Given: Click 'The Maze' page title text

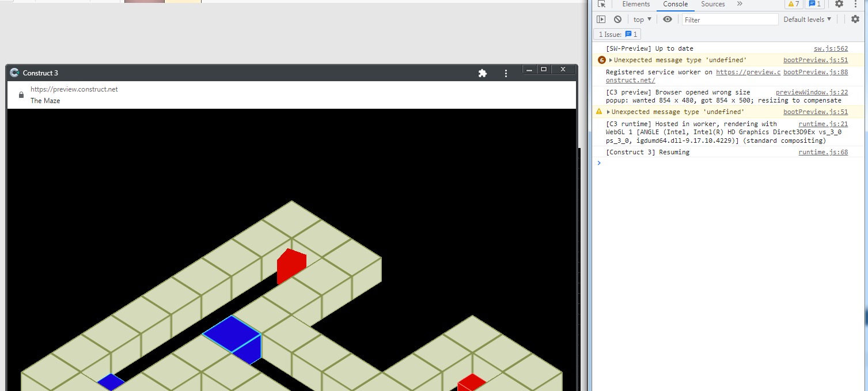Looking at the screenshot, I should (46, 101).
